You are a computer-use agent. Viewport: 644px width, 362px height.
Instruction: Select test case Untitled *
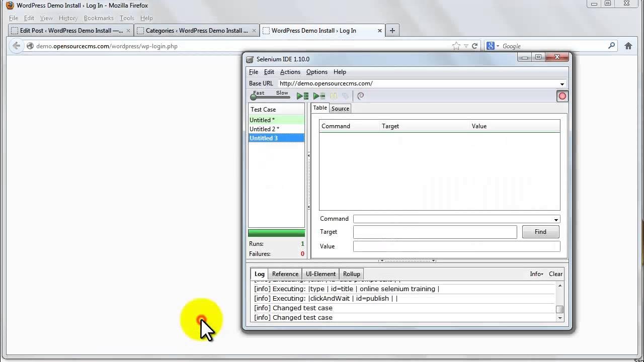tap(276, 120)
